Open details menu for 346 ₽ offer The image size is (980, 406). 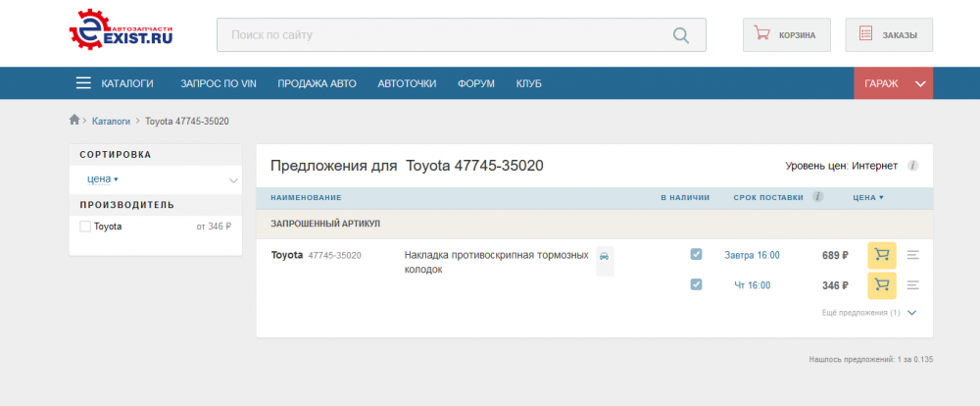912,285
